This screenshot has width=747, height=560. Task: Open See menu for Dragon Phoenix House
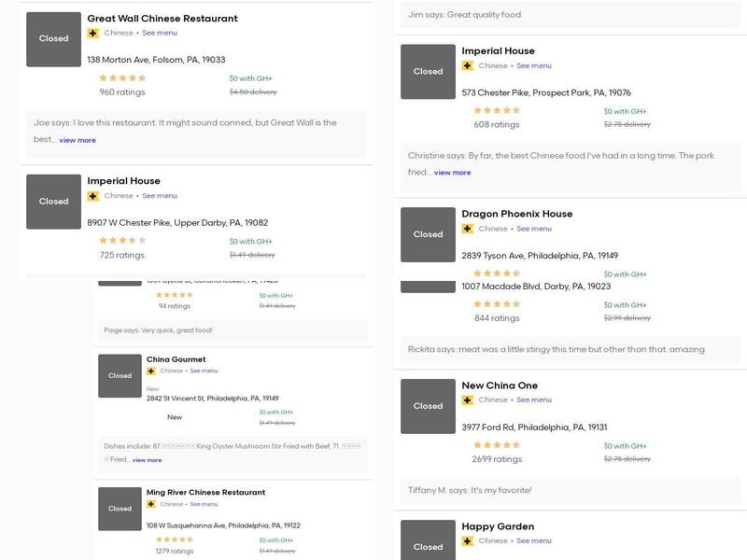coord(534,229)
